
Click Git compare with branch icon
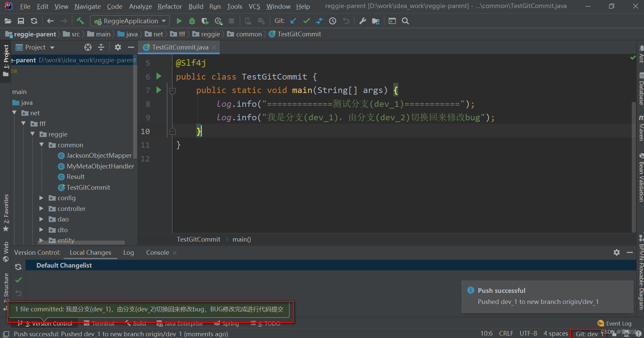point(319,21)
